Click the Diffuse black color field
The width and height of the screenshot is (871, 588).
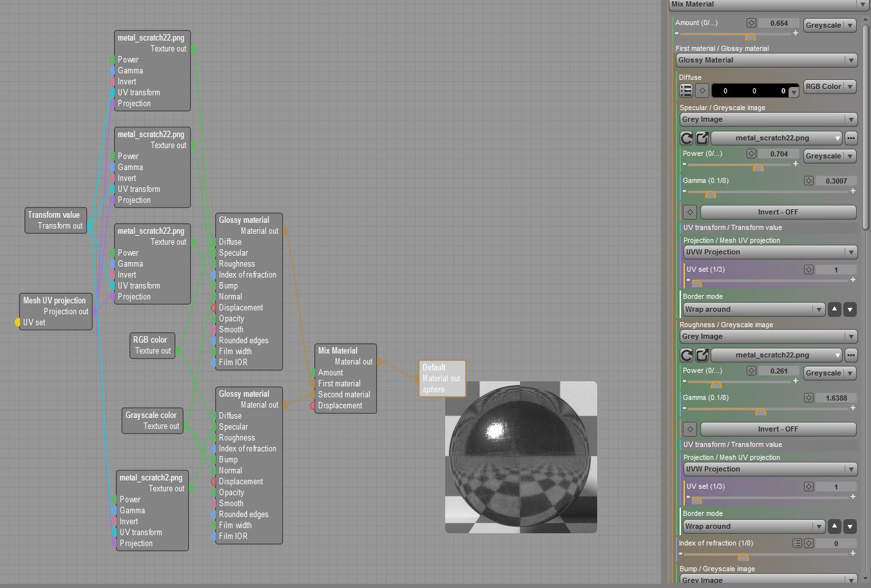tap(754, 91)
